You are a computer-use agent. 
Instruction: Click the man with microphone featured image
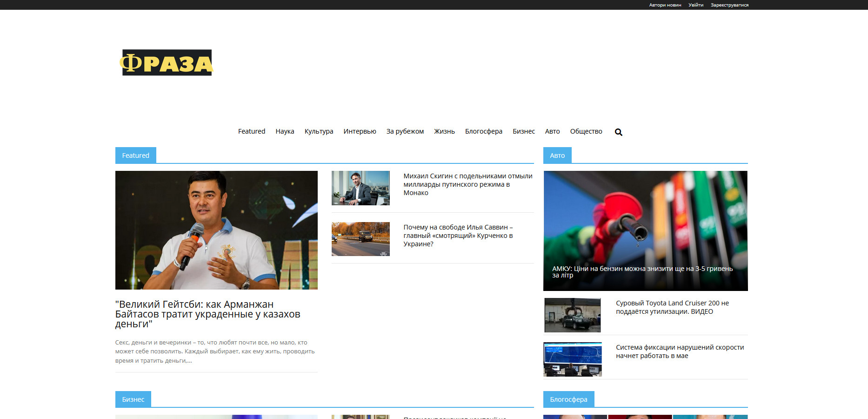[x=216, y=230]
